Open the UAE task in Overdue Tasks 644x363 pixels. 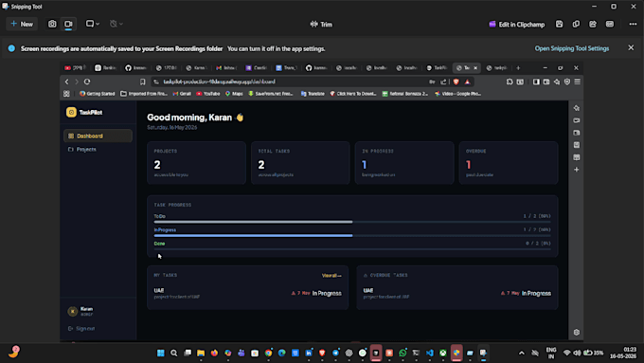click(x=457, y=293)
